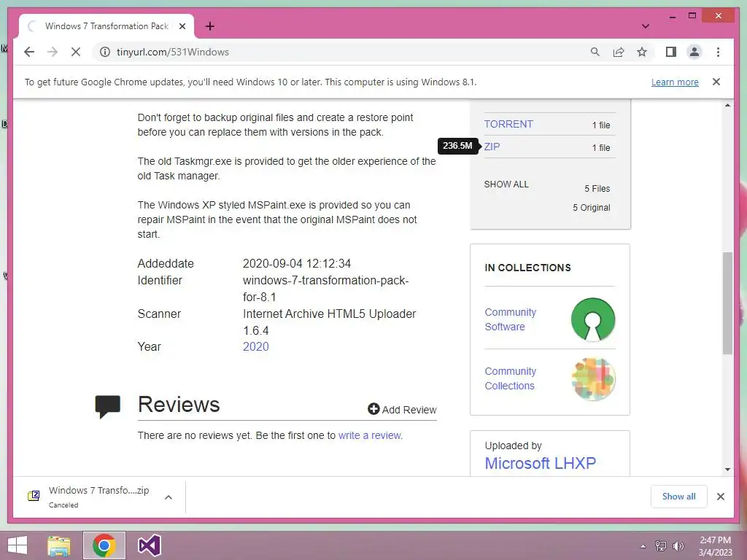Image resolution: width=747 pixels, height=560 pixels.
Task: Close the downloads bar
Action: (x=720, y=497)
